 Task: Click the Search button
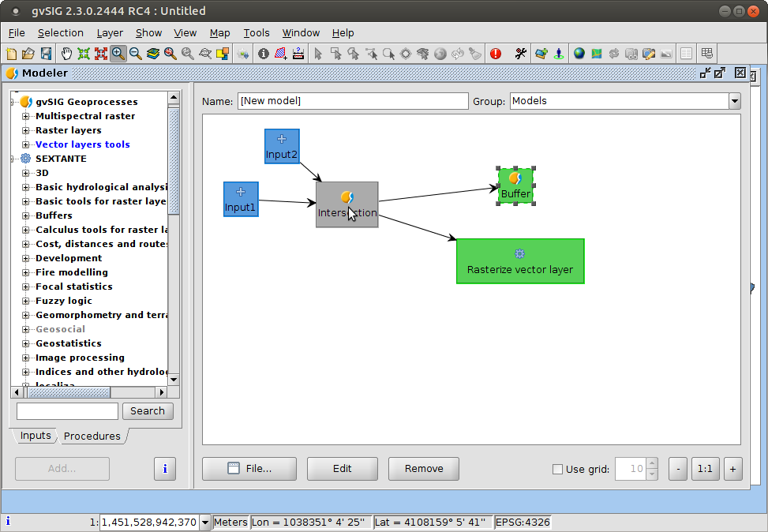[x=148, y=411]
